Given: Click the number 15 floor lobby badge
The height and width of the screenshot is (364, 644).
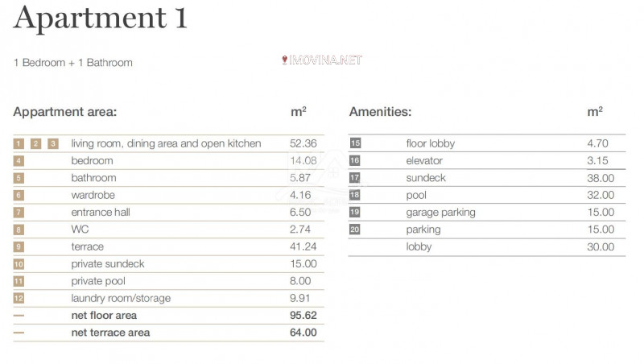Looking at the screenshot, I should [x=355, y=143].
